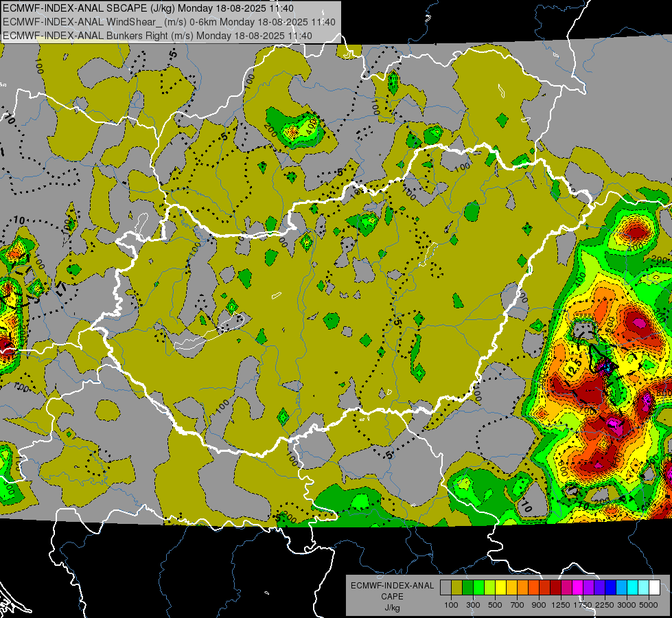Screen dimensions: 672x618
Task: Select the pure yellow legend swatch
Action: tap(500, 588)
